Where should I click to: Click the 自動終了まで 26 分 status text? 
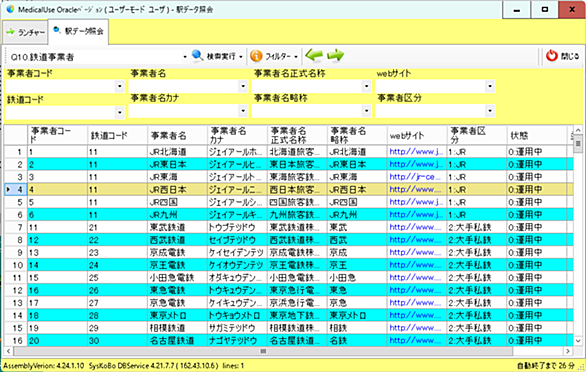pyautogui.click(x=546, y=366)
